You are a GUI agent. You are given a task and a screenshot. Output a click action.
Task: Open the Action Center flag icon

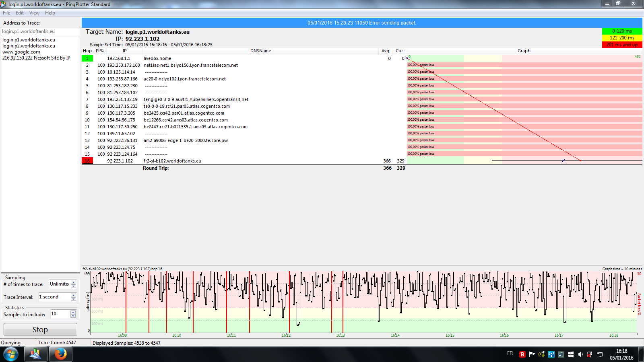[x=532, y=354]
